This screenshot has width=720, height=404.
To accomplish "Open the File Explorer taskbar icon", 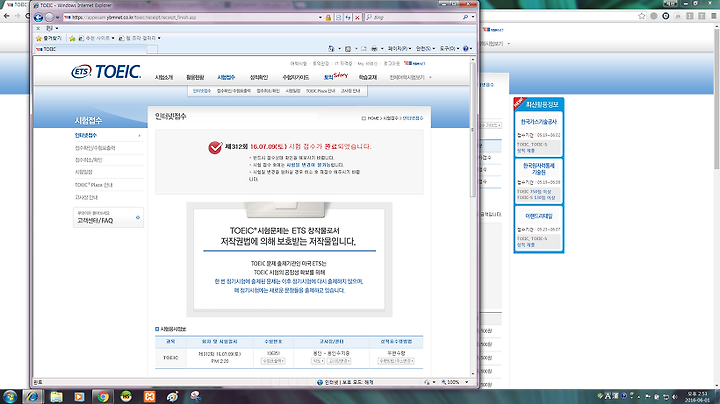I will tap(56, 396).
